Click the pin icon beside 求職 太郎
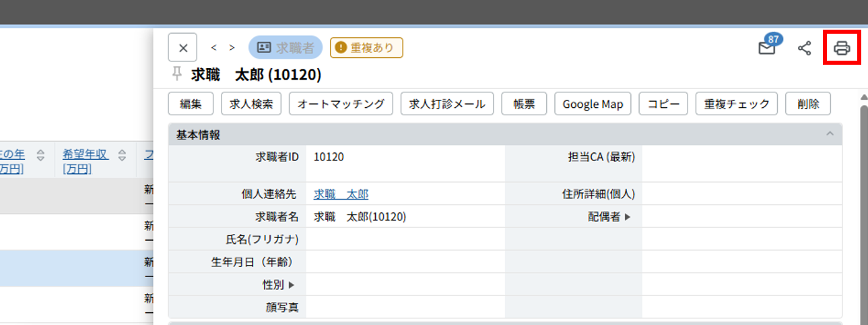Screen dimensions: 868x325 point(178,73)
